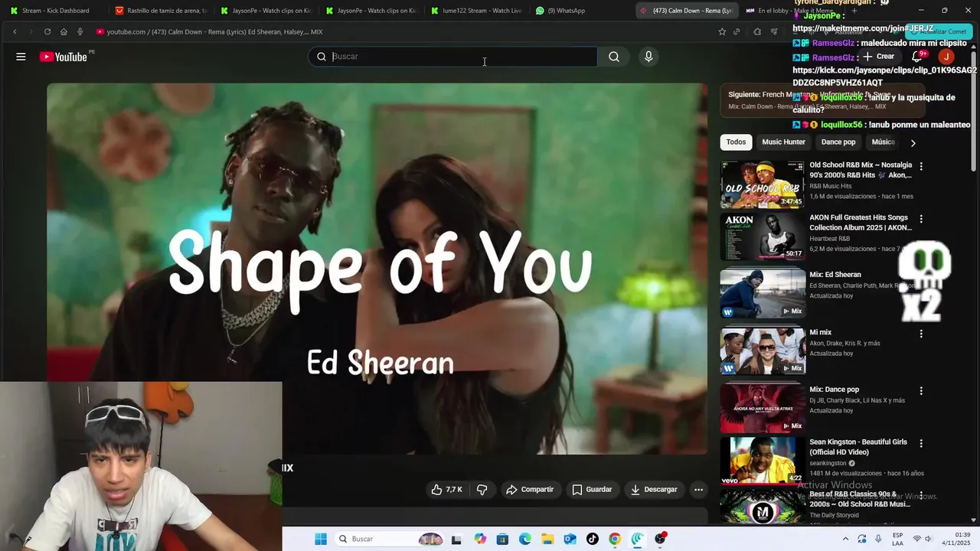Open YouTube notifications bell
This screenshot has width=980, height=551.
[x=917, y=57]
